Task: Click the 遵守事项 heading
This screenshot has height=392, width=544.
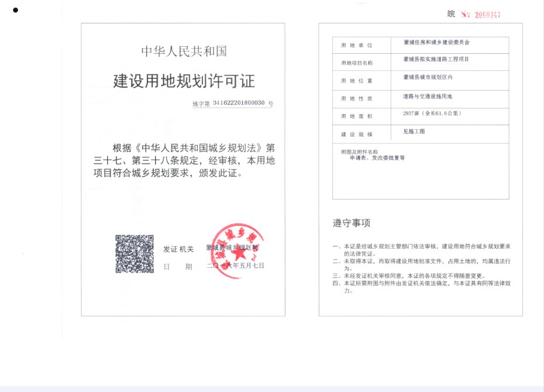Action: tap(352, 223)
